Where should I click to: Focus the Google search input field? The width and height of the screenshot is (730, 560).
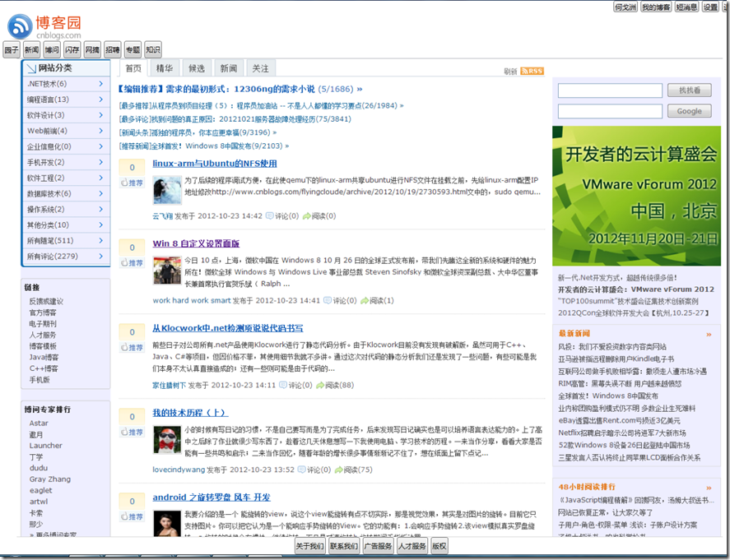[610, 111]
